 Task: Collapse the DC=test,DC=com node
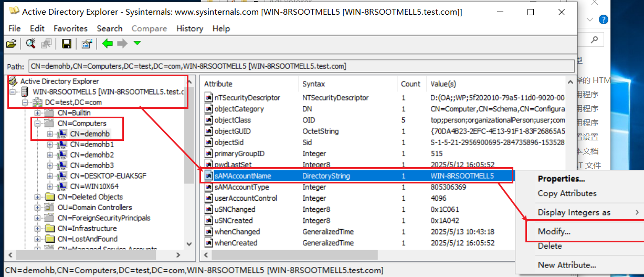click(x=25, y=102)
